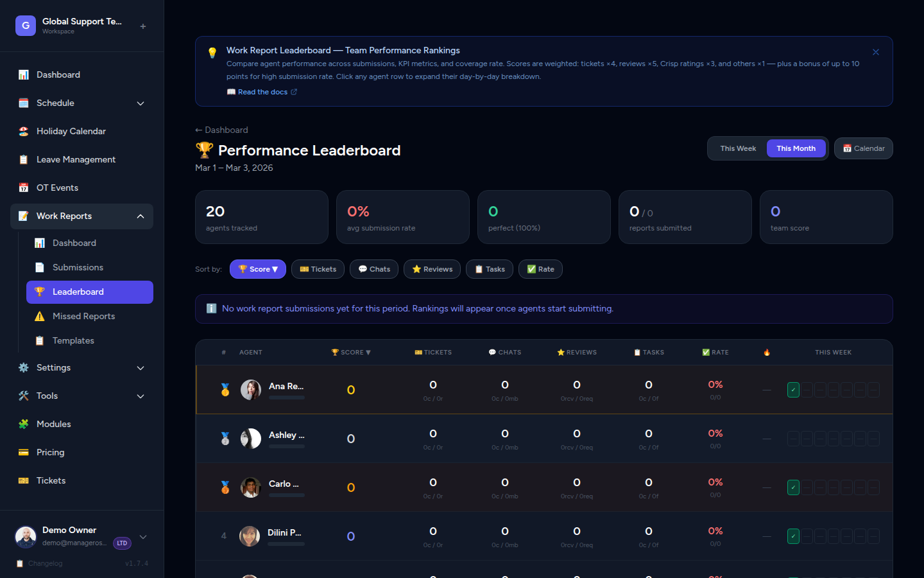Select the This Month tab
This screenshot has height=578, width=924.
click(x=796, y=148)
